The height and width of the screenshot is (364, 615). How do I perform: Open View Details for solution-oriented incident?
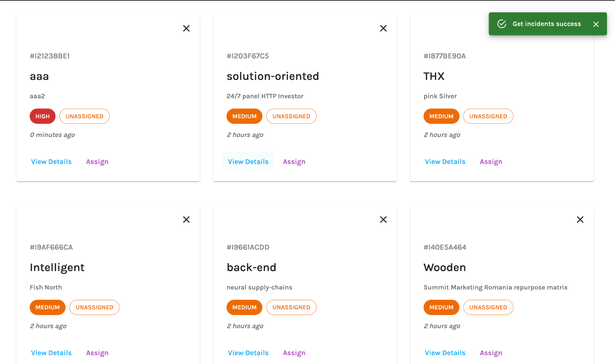pos(248,162)
